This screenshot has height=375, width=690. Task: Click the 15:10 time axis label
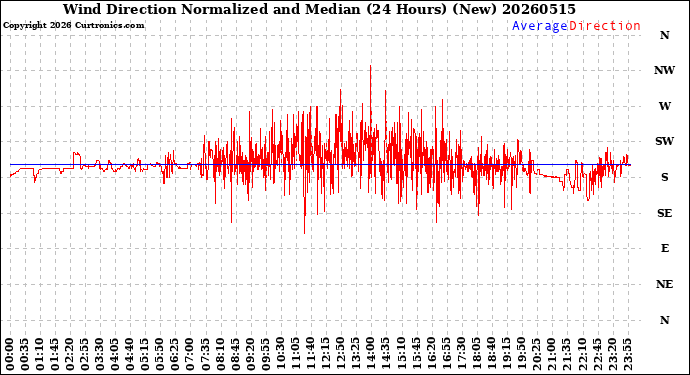401,354
